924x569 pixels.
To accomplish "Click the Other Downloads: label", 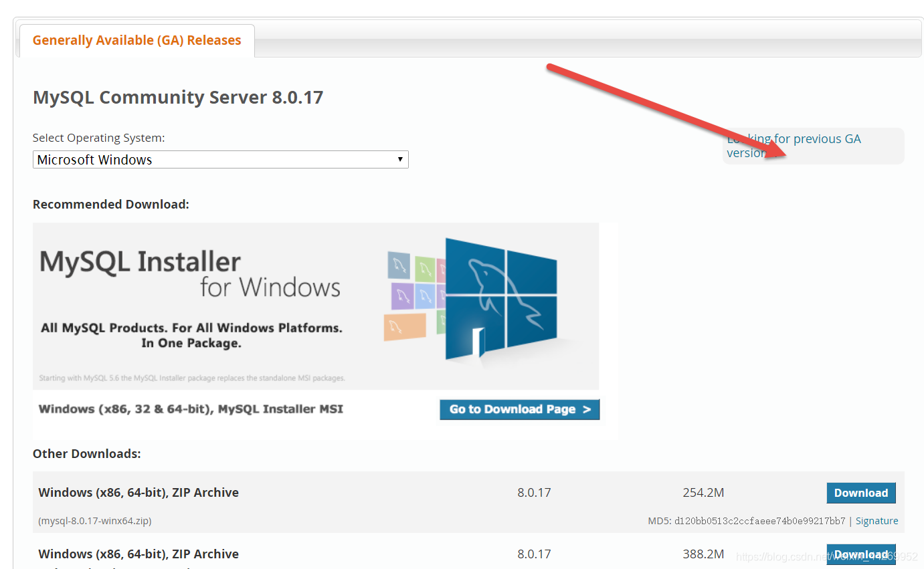I will (x=87, y=454).
